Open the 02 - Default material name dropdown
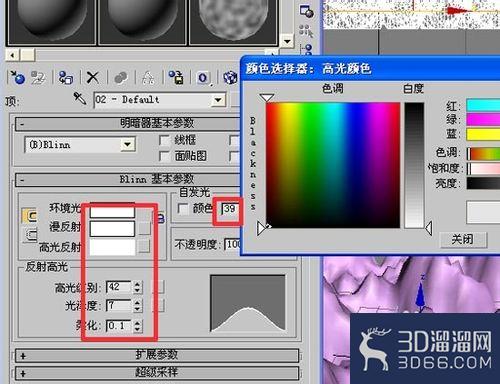The image size is (500, 384). 218,100
